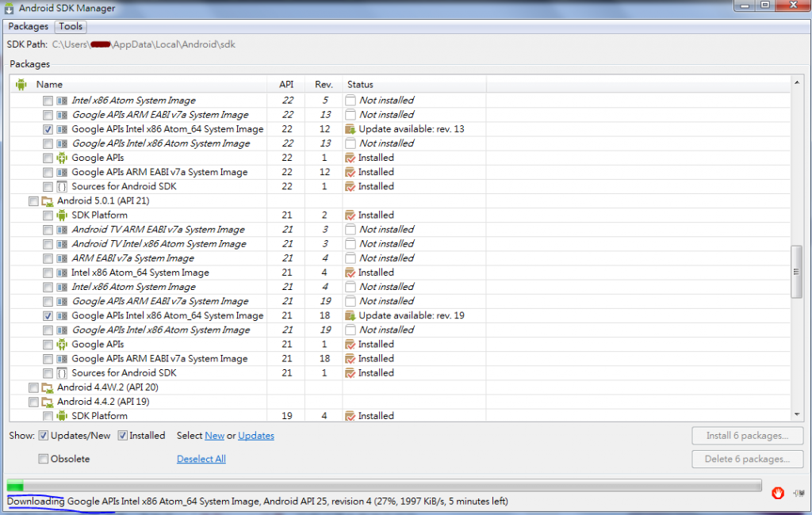Click Sources for Android SDK API 21 icon
This screenshot has height=515, width=812.
pyautogui.click(x=62, y=373)
